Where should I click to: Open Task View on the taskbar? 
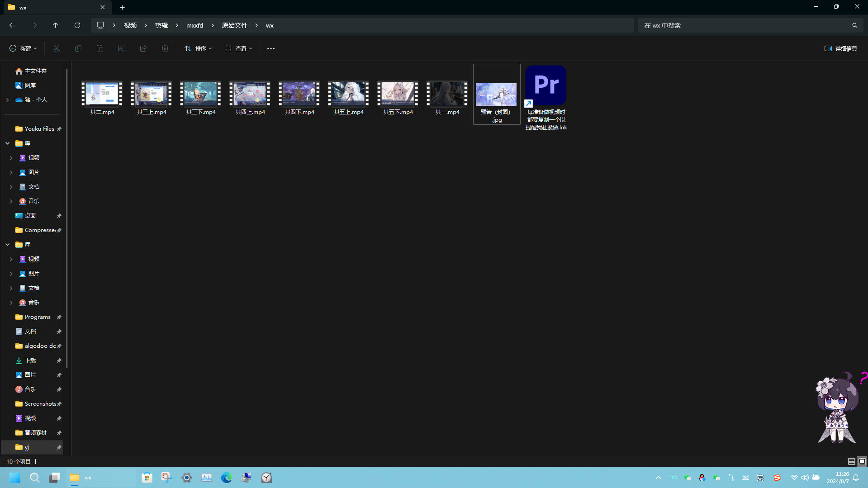tap(55, 478)
